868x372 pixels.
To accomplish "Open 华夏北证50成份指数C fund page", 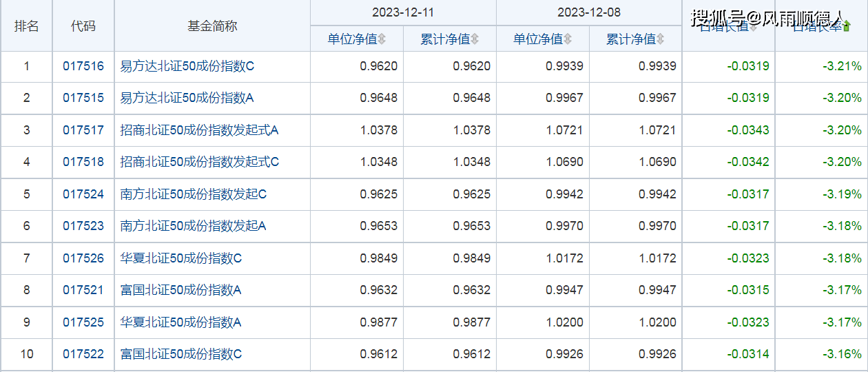I will point(181,258).
